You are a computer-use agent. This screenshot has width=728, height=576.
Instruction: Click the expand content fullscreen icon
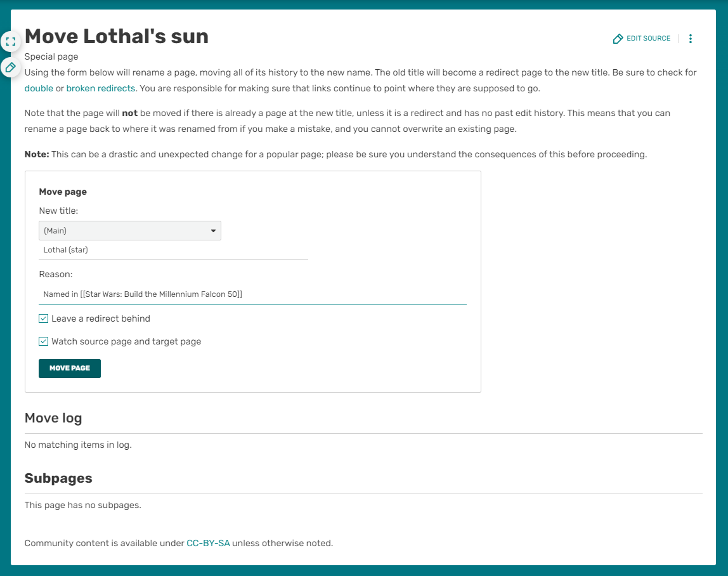[x=11, y=42]
